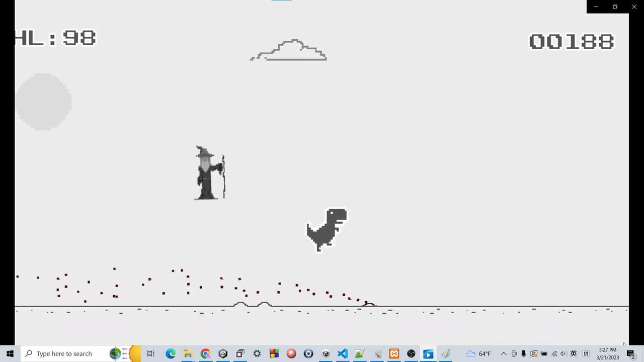
Task: Click the jumping T-Rex dinosaur
Action: 327,230
